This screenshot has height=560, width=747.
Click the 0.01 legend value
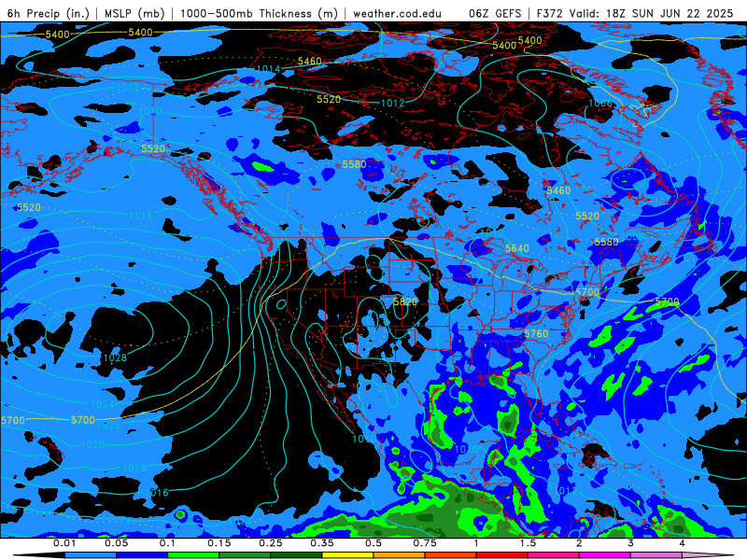pyautogui.click(x=64, y=543)
